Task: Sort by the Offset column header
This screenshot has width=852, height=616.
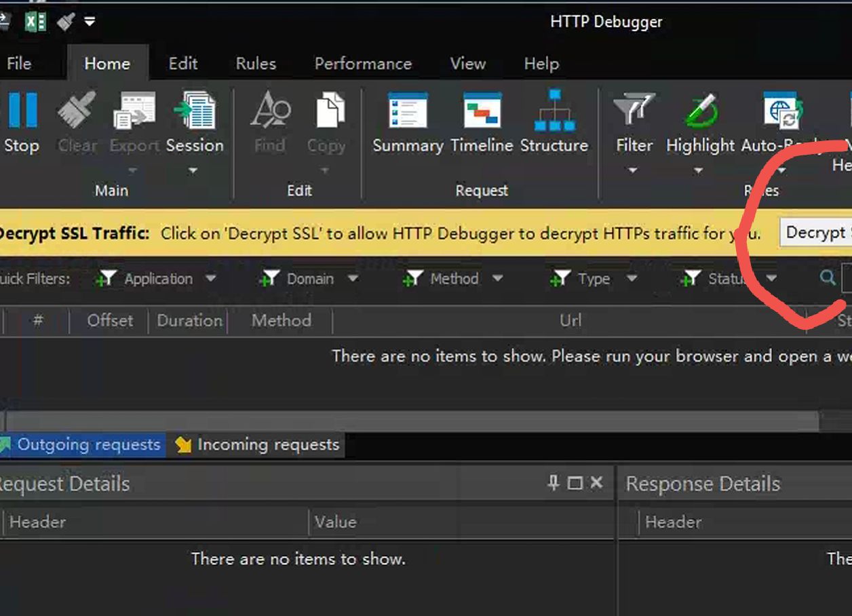Action: pos(109,320)
